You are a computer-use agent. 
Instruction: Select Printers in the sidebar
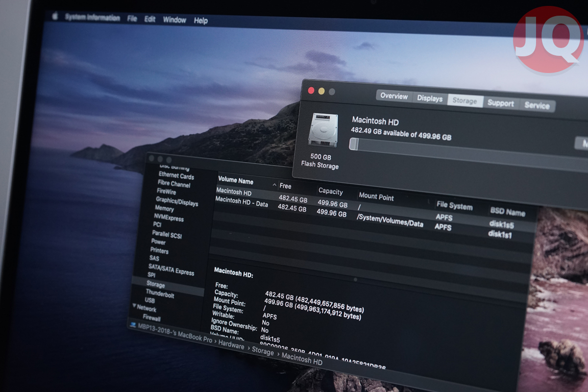click(x=159, y=250)
